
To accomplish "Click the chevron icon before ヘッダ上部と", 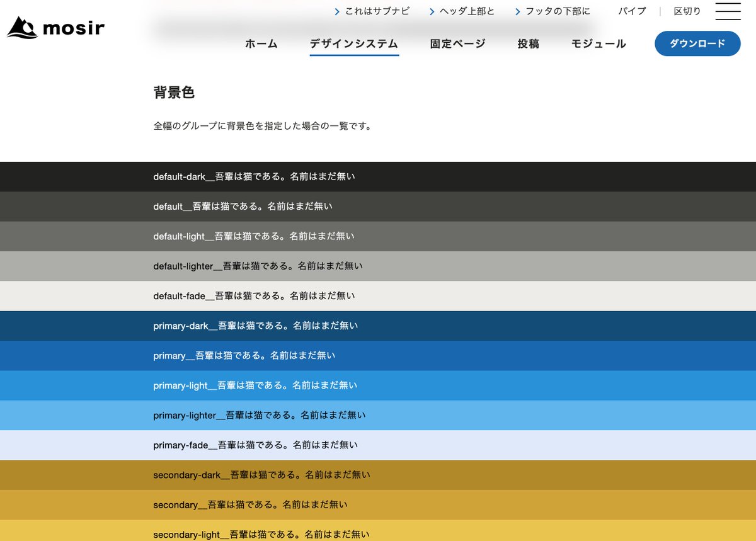I will click(432, 11).
